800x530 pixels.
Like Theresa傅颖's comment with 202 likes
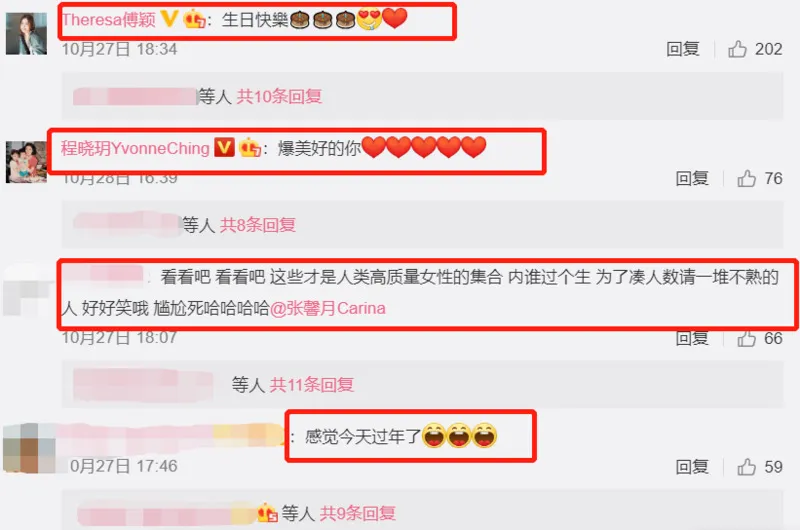click(x=737, y=49)
